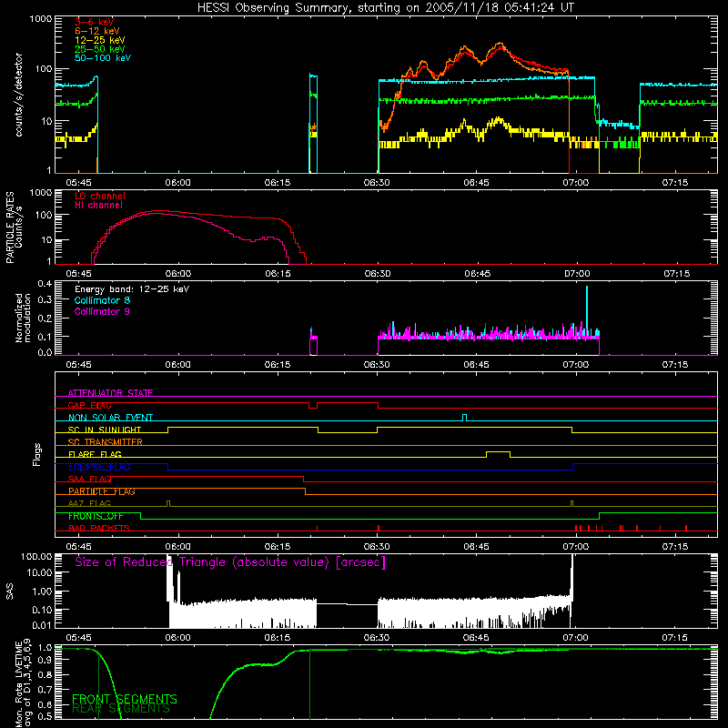
Task: Click the HESSI Observing Summary title text
Action: (x=386, y=8)
